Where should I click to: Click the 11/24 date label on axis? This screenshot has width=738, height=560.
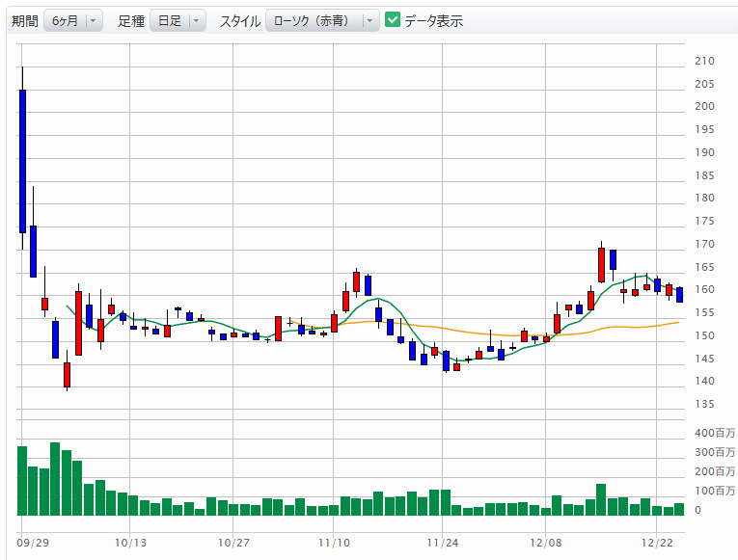[x=441, y=543]
